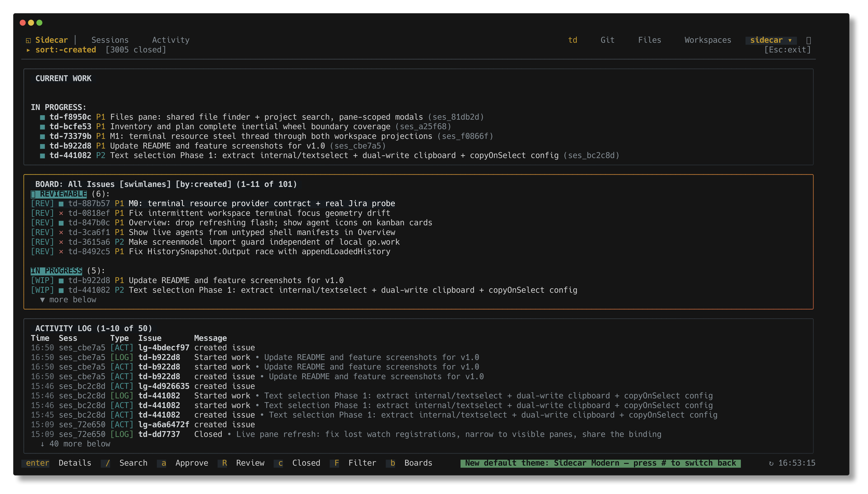Expand 40 more below in activity log
868x494 pixels.
(75, 444)
